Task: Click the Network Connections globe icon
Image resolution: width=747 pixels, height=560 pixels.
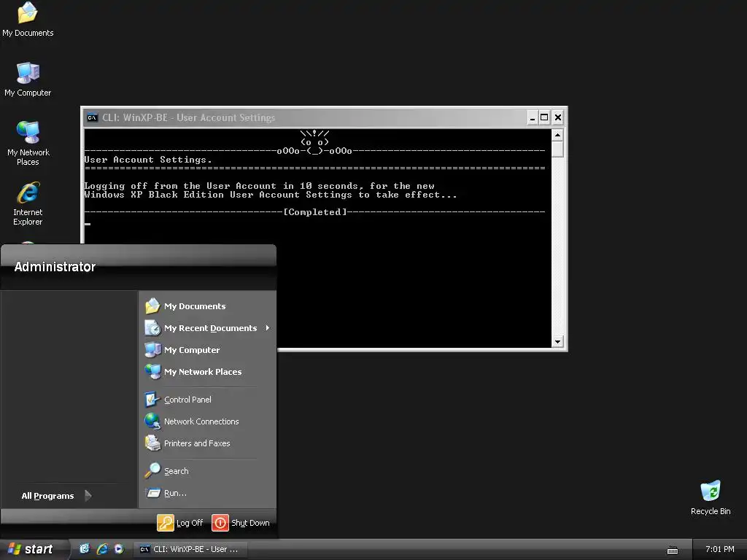Action: (152, 421)
